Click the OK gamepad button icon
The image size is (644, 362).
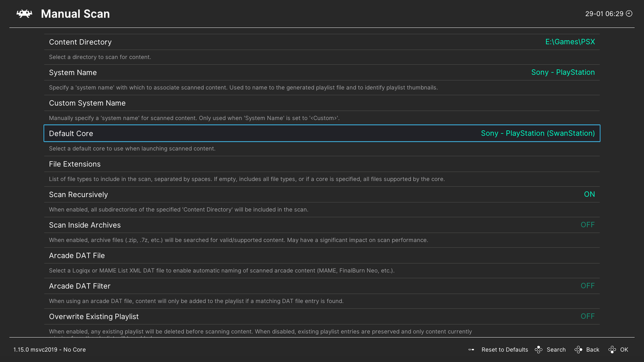[612, 349]
